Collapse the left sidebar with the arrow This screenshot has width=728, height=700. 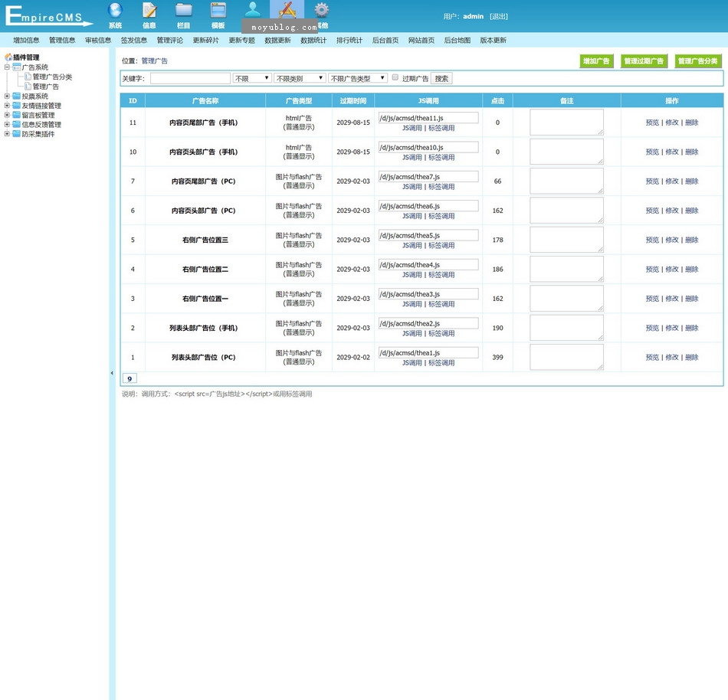(x=112, y=373)
